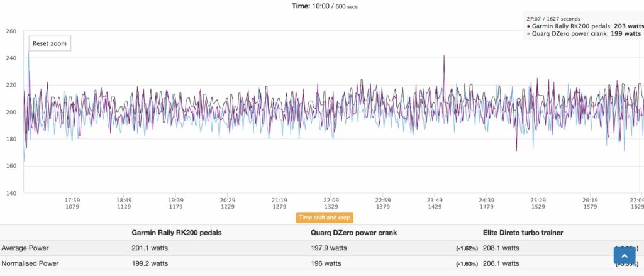Click the 140 y-axis label
This screenshot has width=644, height=276.
pyautogui.click(x=11, y=193)
